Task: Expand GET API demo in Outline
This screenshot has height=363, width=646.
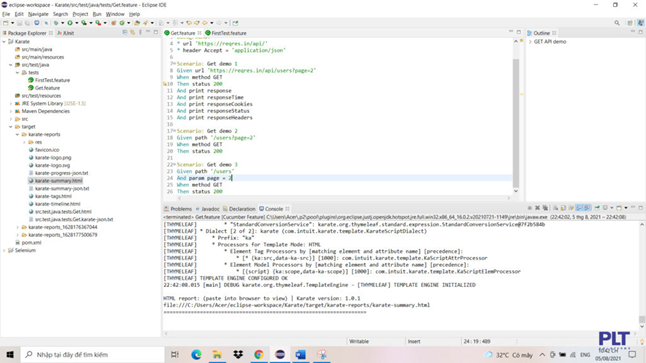Action: [530, 42]
